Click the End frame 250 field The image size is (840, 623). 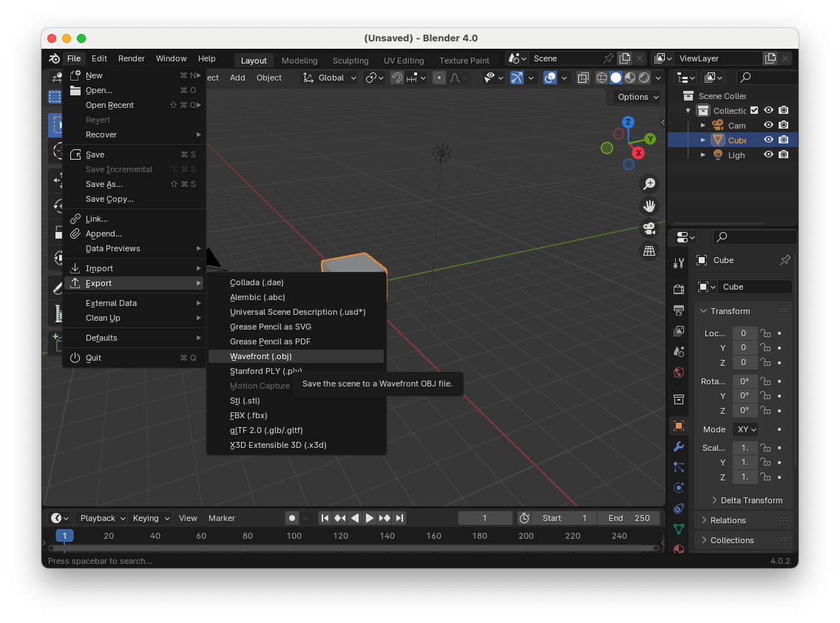click(x=629, y=518)
